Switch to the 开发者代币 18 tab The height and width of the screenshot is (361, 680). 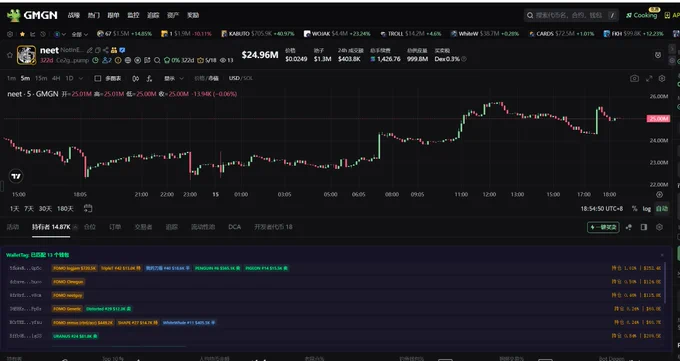coord(273,227)
